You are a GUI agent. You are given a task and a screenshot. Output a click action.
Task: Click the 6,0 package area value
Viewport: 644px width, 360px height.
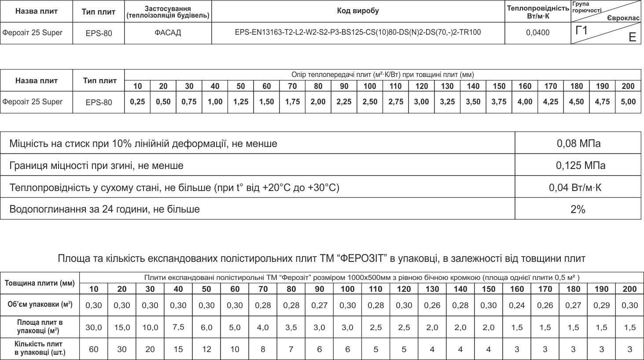point(206,327)
